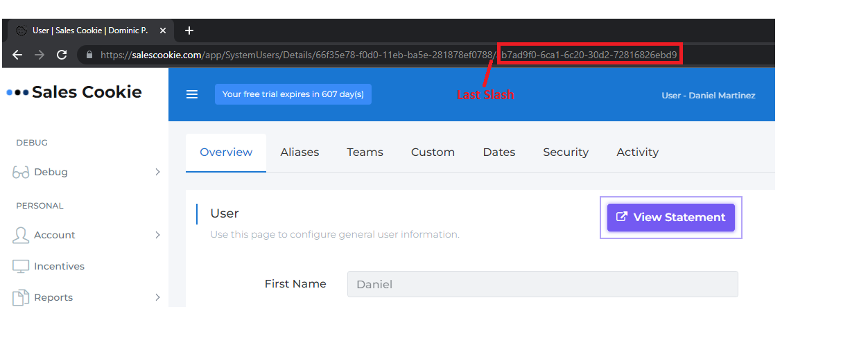The width and height of the screenshot is (868, 343).
Task: Click the browser forward arrow
Action: point(40,55)
